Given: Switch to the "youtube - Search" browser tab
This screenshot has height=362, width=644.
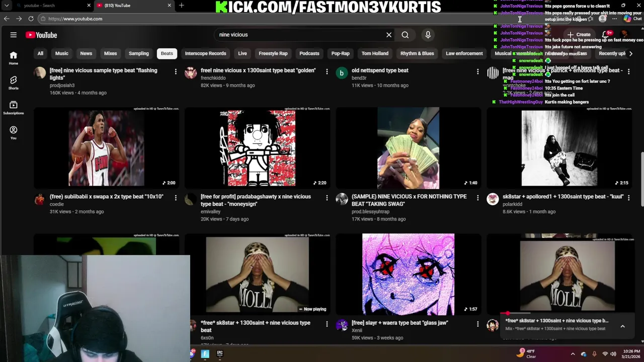Looking at the screenshot, I should [x=53, y=6].
